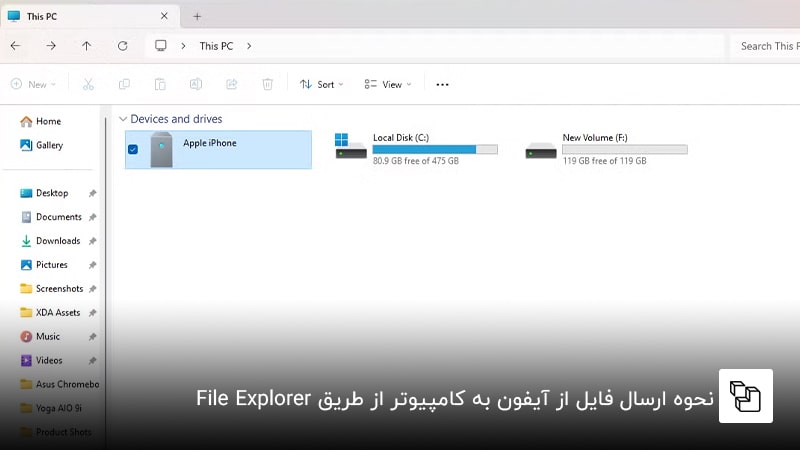The height and width of the screenshot is (450, 800).
Task: Click the 80.9 GB free of 475 GB text
Action: click(x=416, y=161)
